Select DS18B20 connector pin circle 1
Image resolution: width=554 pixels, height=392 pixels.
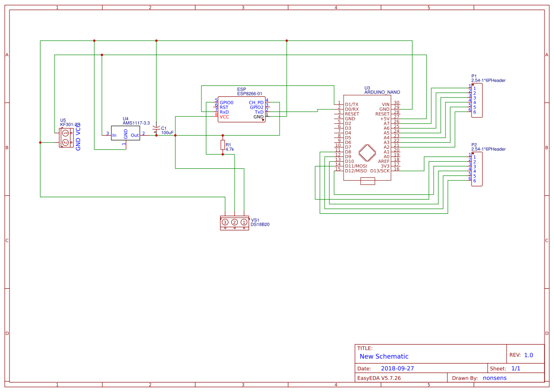[x=244, y=222]
